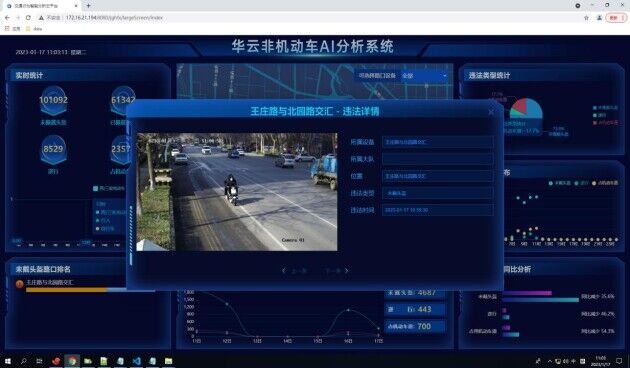Open the data bookmarks folder
The height and width of the screenshot is (368, 630).
click(x=34, y=29)
